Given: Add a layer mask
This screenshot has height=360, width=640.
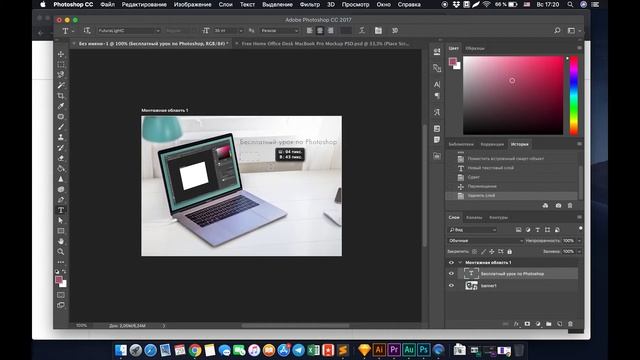Looking at the screenshot, I should tap(527, 324).
